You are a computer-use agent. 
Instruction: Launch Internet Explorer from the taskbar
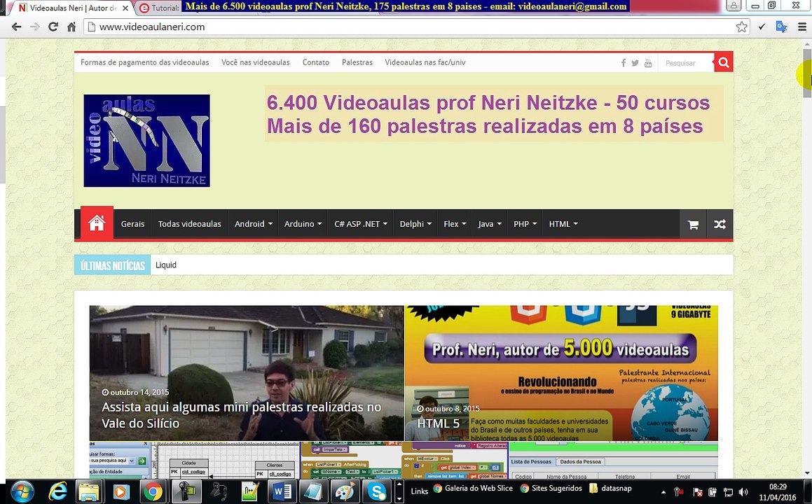pyautogui.click(x=57, y=491)
